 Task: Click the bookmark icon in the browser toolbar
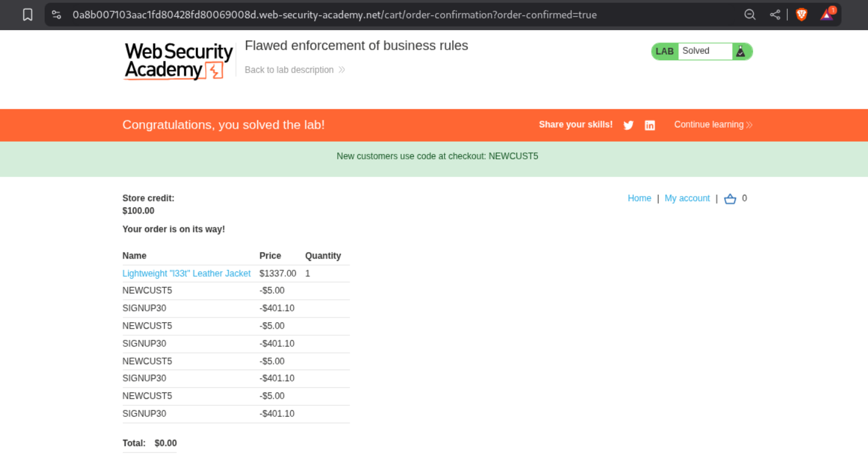click(28, 15)
